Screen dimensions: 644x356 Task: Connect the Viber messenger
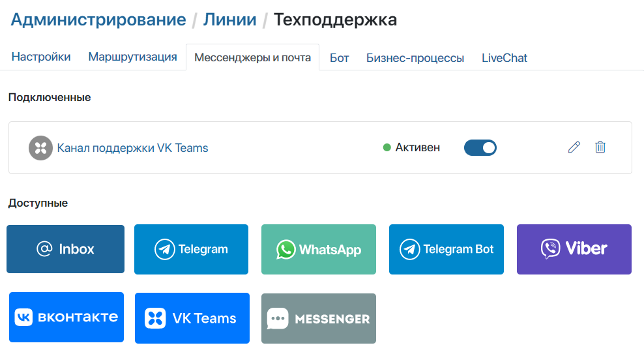point(574,249)
